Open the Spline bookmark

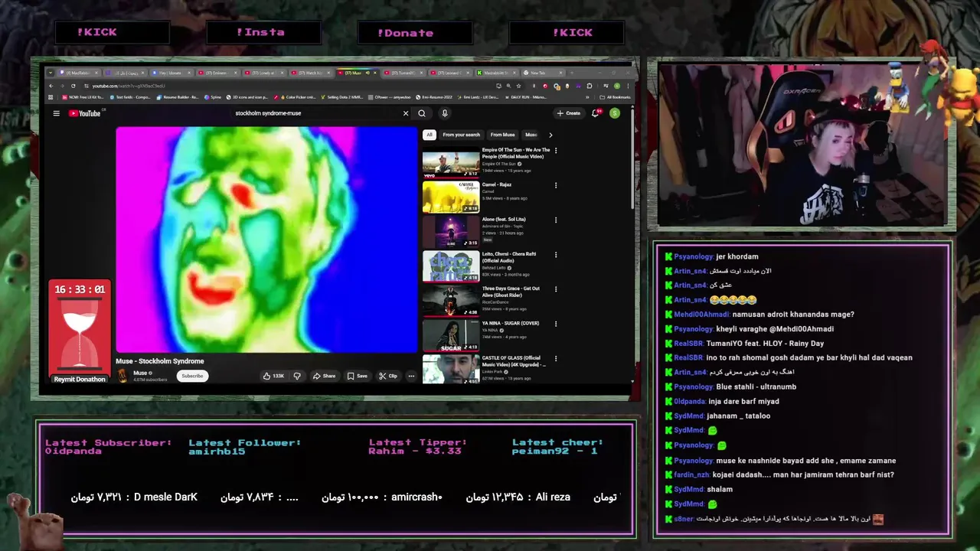tap(212, 97)
